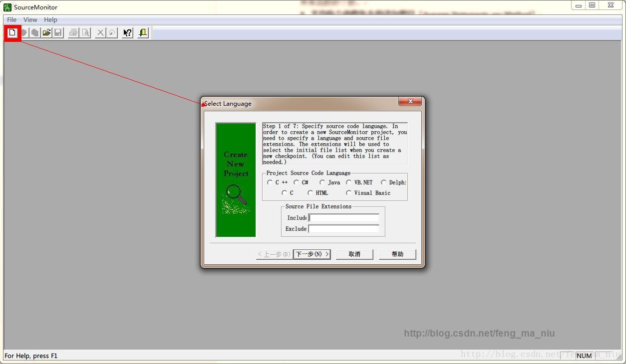Select the Java language radio button
Viewport: 626px width, 364px height.
pos(322,182)
